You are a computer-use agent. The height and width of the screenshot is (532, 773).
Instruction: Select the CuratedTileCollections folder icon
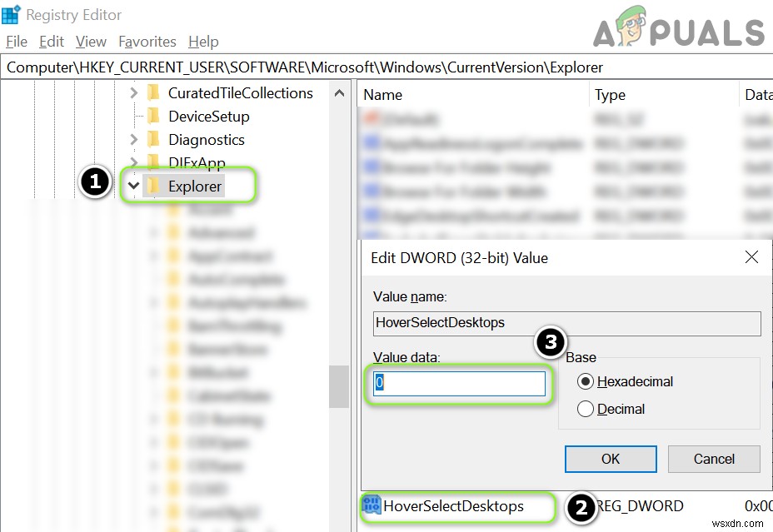click(156, 93)
